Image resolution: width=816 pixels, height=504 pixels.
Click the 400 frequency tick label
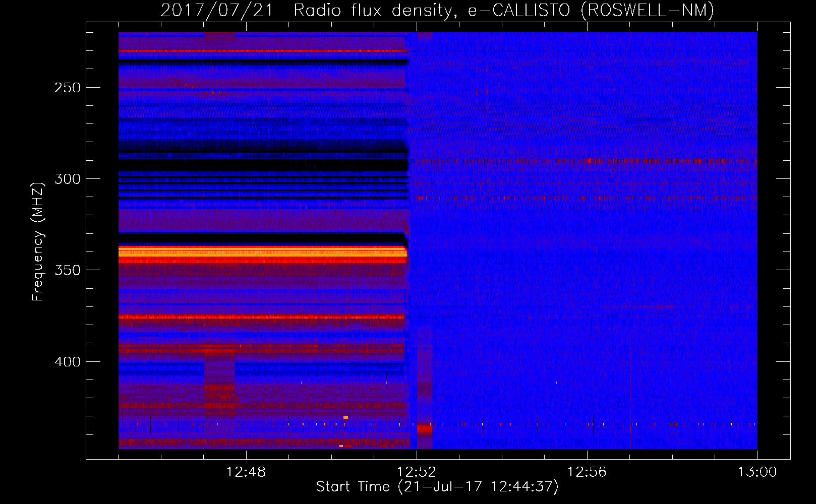point(68,362)
